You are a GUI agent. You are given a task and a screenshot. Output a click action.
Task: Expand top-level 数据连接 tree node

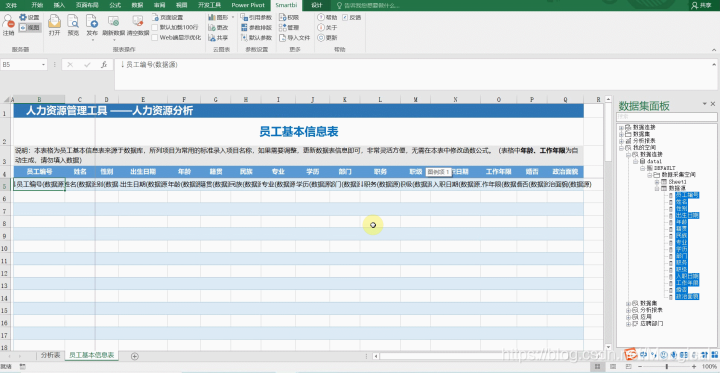(621, 127)
